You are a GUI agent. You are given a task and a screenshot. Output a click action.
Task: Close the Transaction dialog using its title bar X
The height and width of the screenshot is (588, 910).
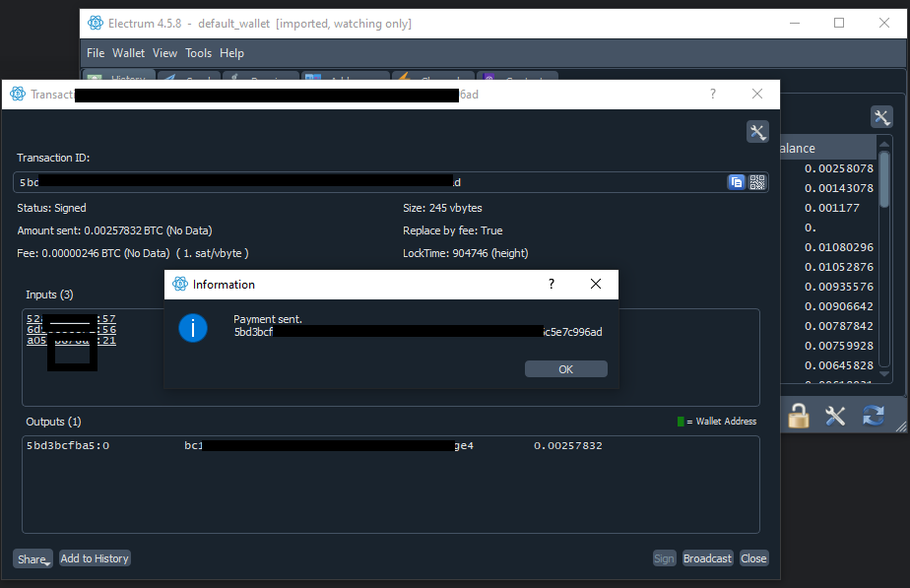pos(756,94)
